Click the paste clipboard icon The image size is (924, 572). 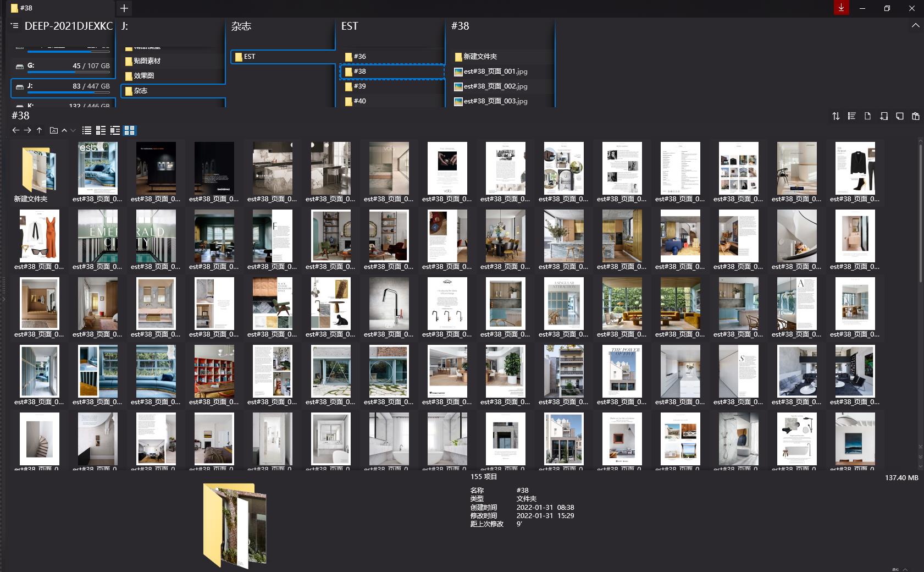tap(915, 116)
